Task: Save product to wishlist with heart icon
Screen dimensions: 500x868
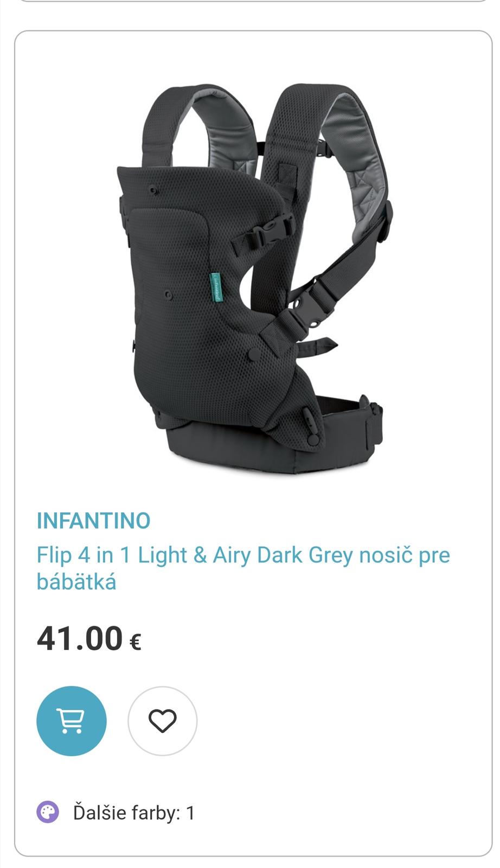Action: coord(163,721)
